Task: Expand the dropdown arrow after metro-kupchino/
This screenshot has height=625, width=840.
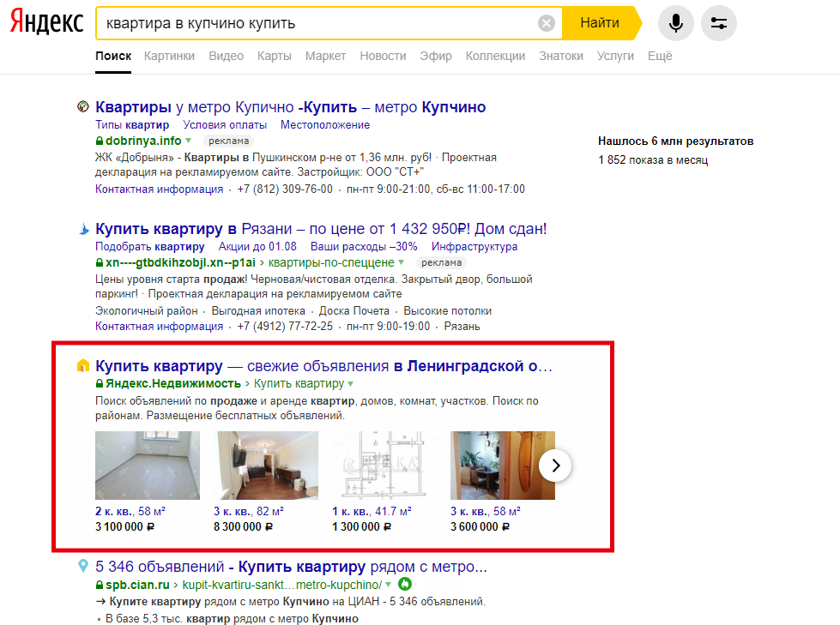Action: click(389, 585)
